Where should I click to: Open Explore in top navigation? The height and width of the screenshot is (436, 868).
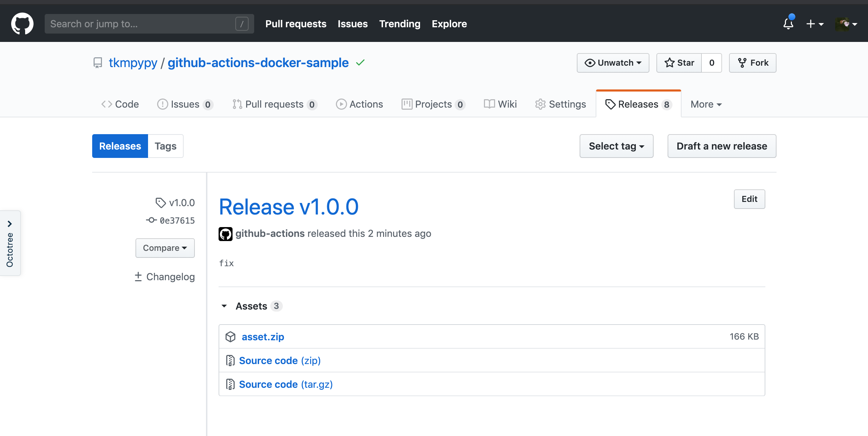click(449, 24)
